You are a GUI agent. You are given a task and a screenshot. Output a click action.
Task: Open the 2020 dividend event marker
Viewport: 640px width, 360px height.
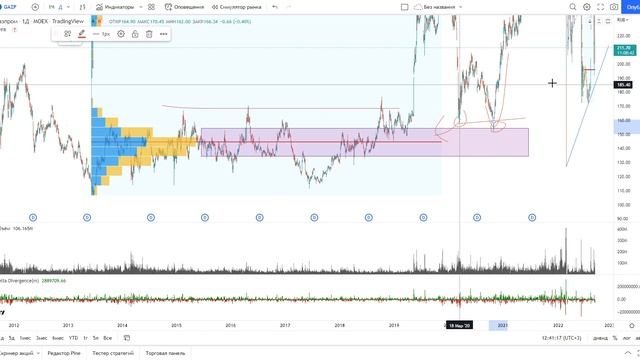coord(477,218)
